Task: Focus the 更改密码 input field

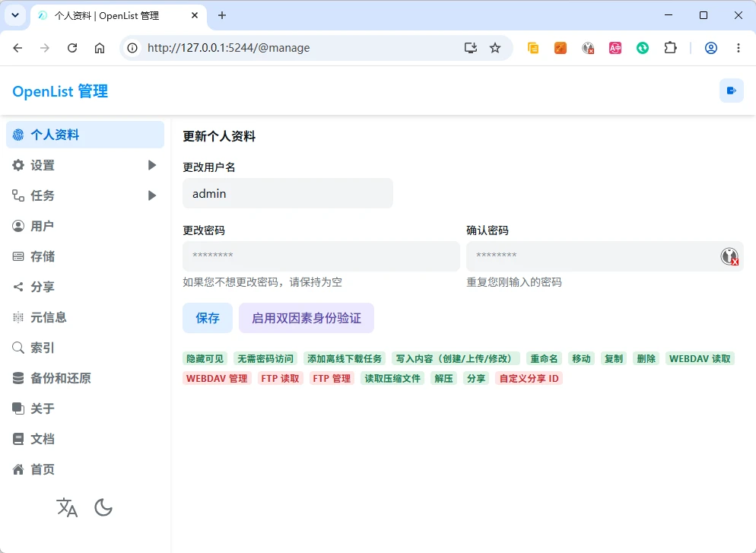Action: coord(321,256)
